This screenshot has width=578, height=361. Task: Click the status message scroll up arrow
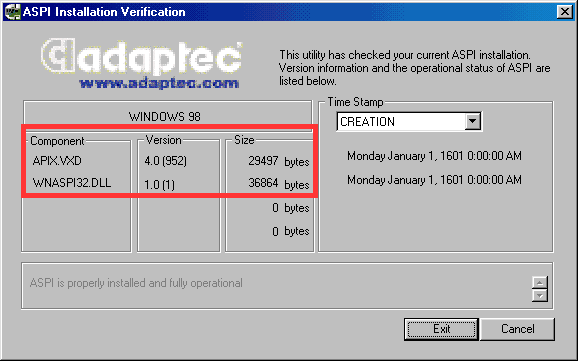click(x=540, y=282)
